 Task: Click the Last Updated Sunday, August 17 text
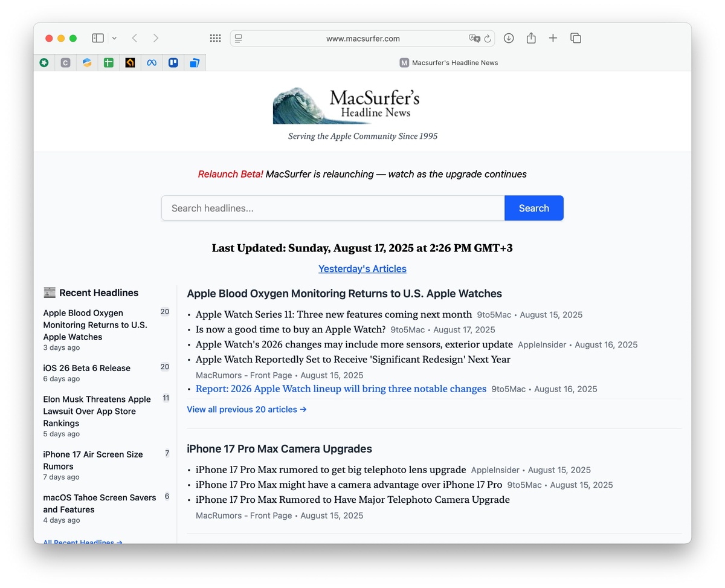click(362, 248)
